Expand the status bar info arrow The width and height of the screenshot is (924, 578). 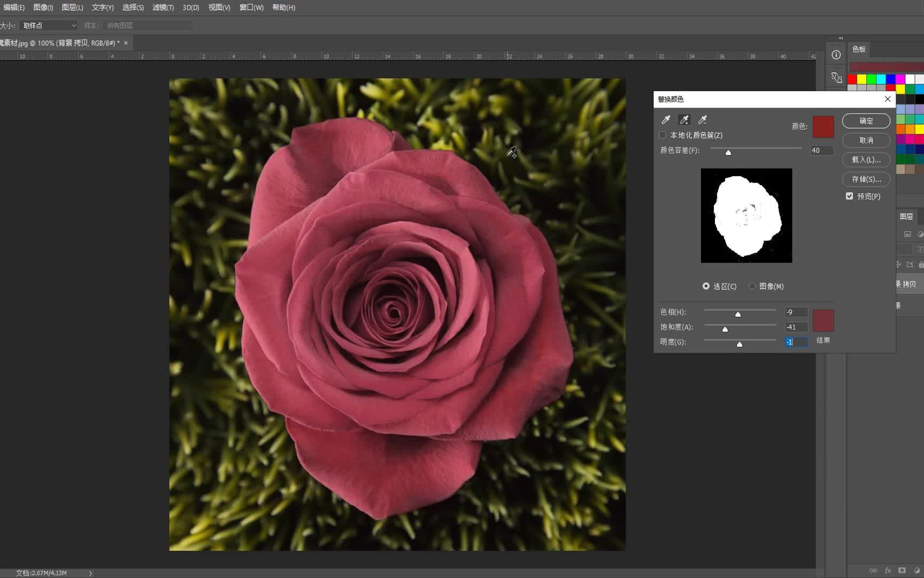point(90,573)
